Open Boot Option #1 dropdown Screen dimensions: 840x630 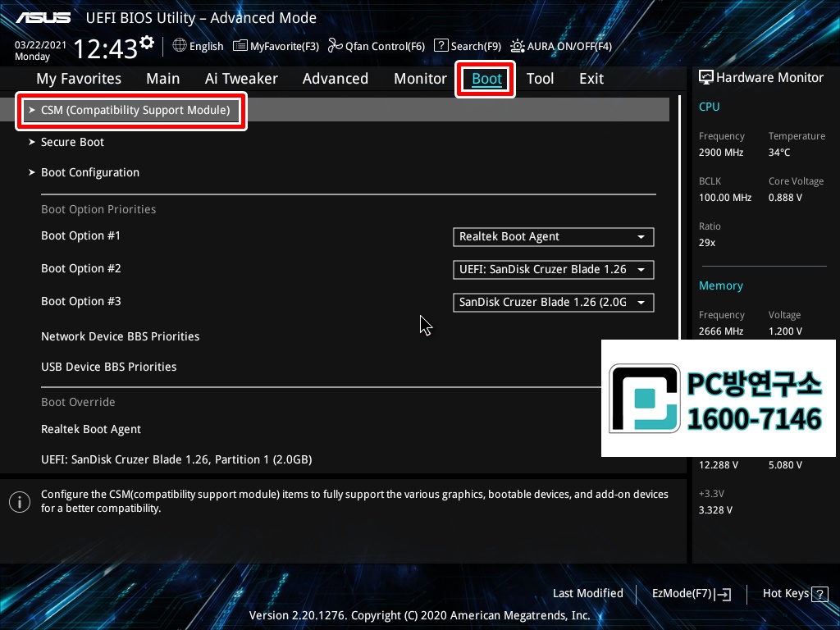coord(554,237)
